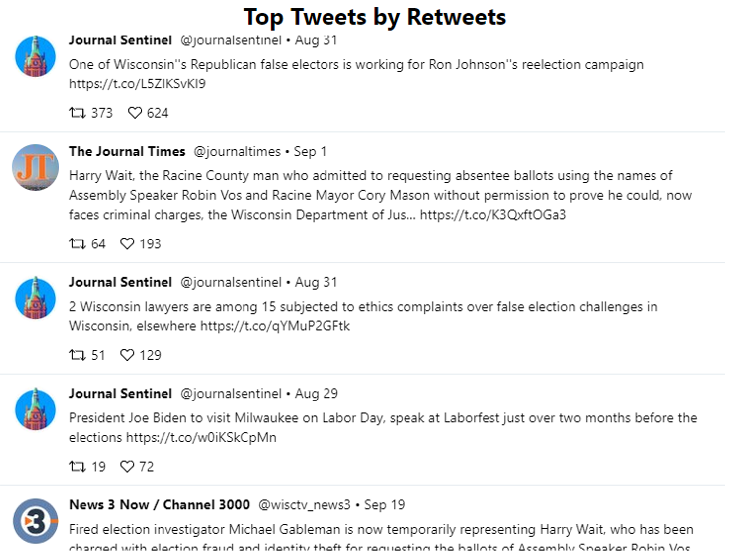Viewport: 733px width, 560px height.
Task: Open News 3 Now channel avatar
Action: tap(35, 521)
